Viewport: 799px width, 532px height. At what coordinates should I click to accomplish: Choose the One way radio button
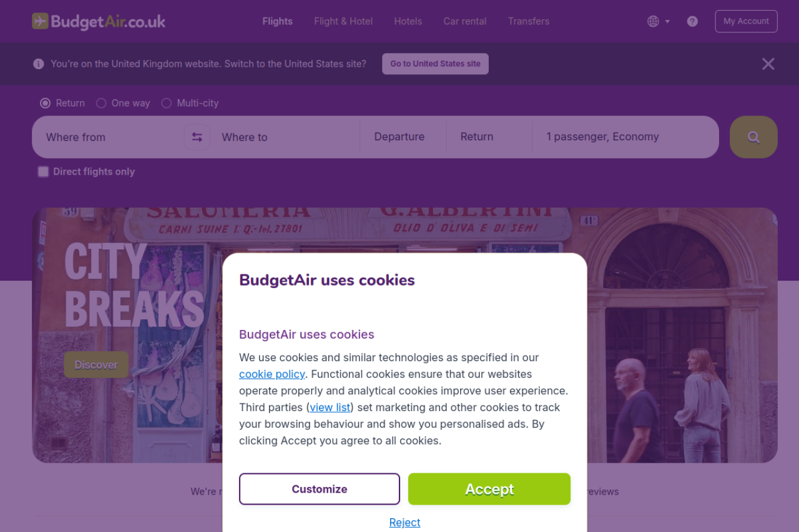point(101,104)
